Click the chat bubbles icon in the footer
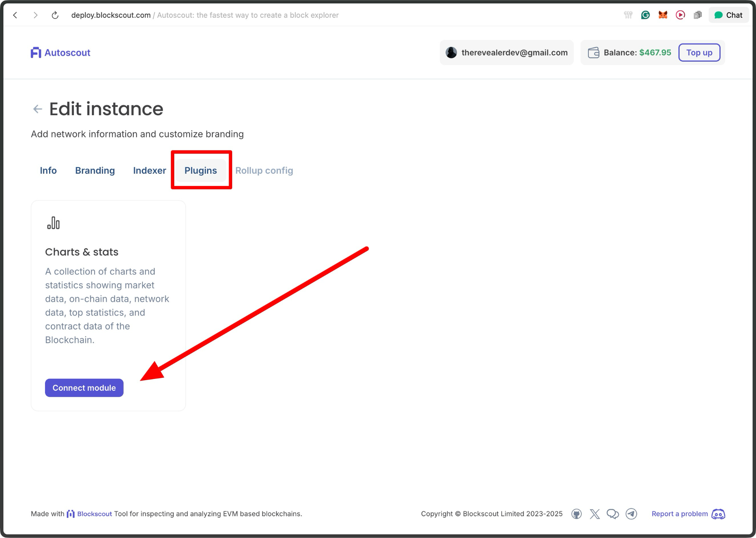Image resolution: width=756 pixels, height=538 pixels. [613, 514]
